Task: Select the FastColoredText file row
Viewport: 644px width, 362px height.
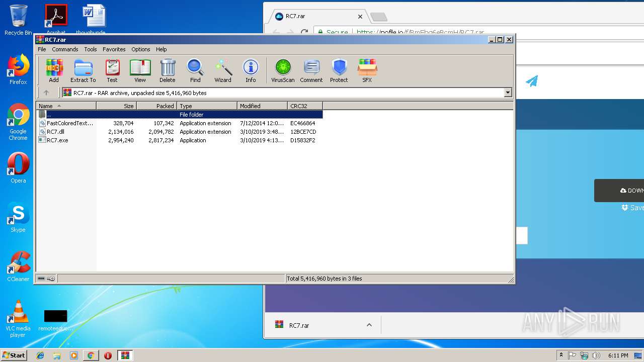Action: pyautogui.click(x=180, y=123)
